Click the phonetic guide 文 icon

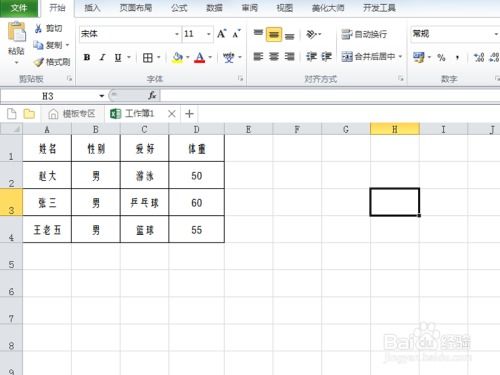(x=228, y=57)
